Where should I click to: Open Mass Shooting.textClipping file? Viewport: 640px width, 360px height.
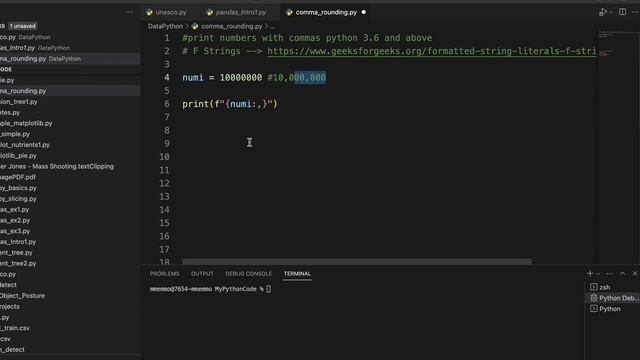[57, 167]
